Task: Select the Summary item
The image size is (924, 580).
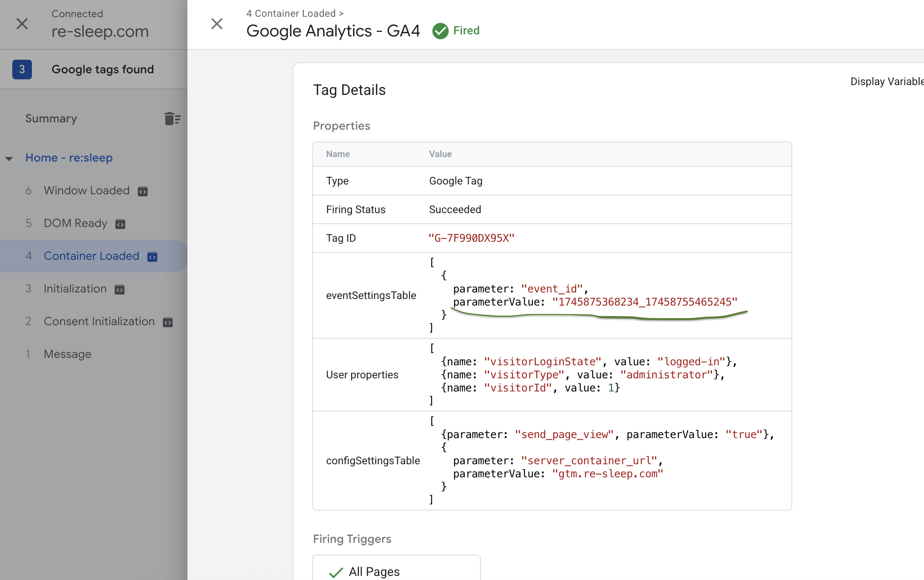Action: 51,119
